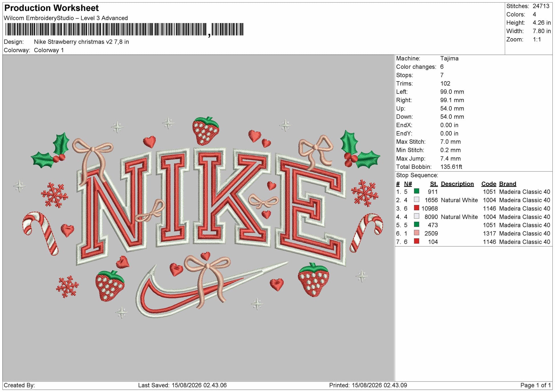Image resolution: width=555 pixels, height=392 pixels.
Task: Click the white swatch beside 8090 stitches
Action: (x=417, y=216)
